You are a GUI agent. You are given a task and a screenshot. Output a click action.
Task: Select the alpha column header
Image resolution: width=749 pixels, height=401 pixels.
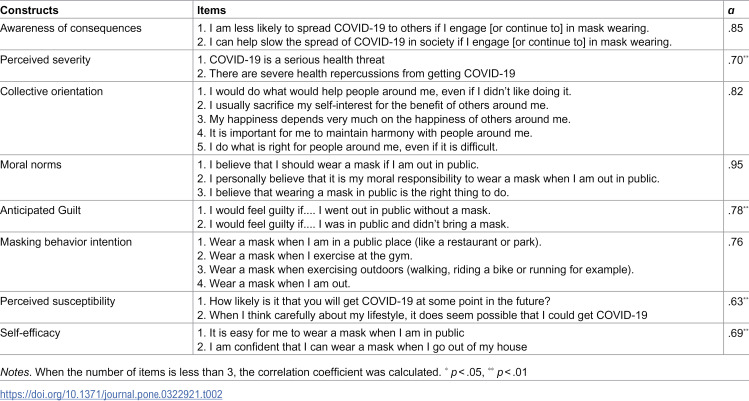731,10
